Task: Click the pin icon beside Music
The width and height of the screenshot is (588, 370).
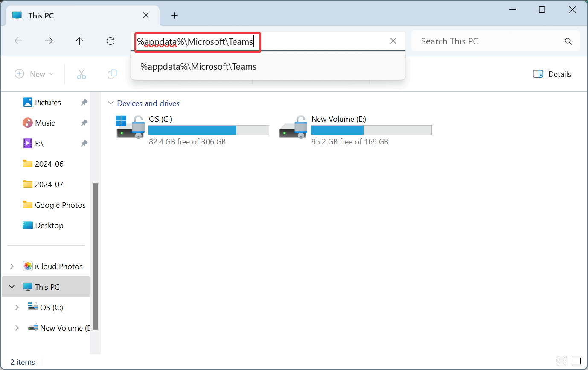Action: [84, 123]
